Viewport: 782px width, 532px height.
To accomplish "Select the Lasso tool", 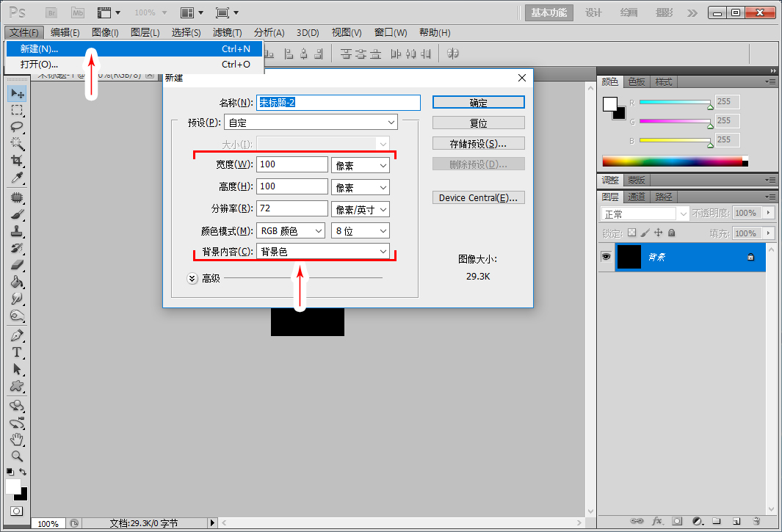I will [17, 127].
